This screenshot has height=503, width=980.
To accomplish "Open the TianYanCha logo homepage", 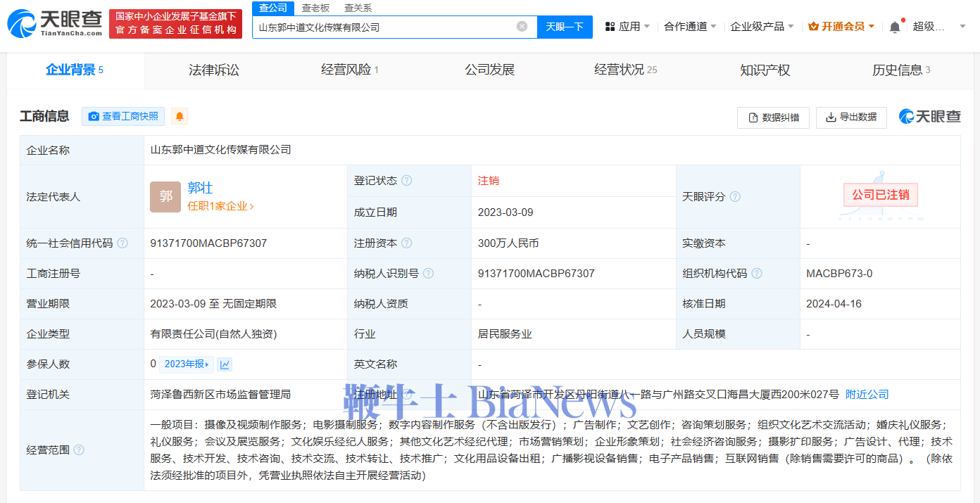I will tap(55, 23).
